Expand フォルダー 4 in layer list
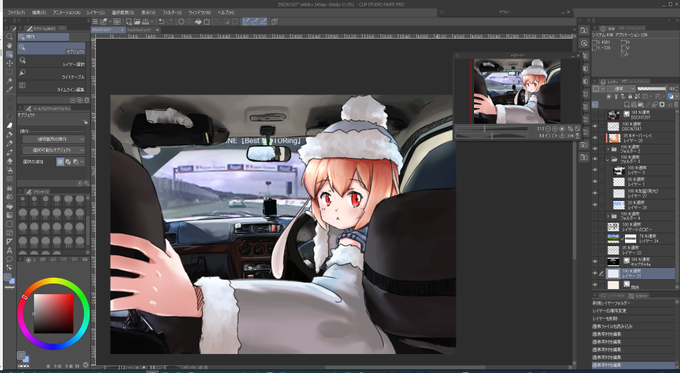Screen dimensions: 680x373 [x=608, y=216]
